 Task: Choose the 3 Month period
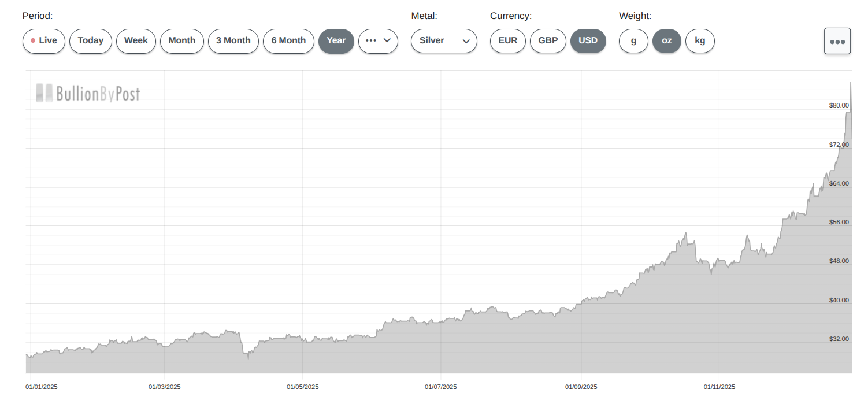[233, 41]
